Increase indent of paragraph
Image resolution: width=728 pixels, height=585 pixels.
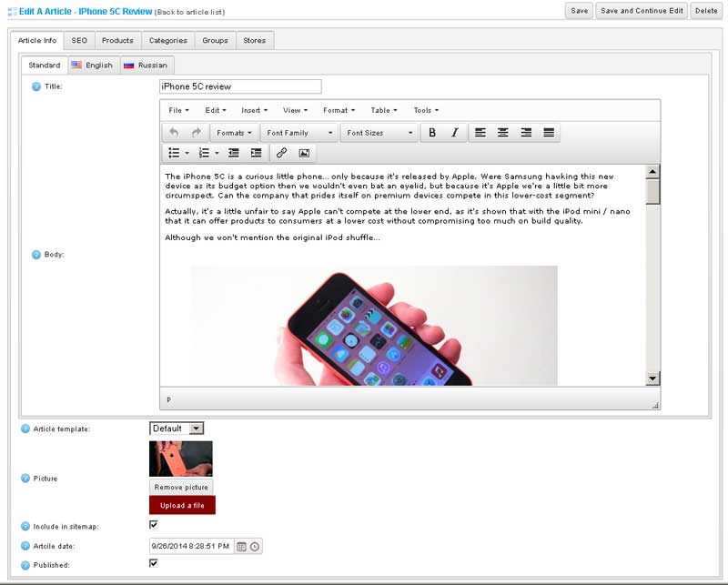256,153
